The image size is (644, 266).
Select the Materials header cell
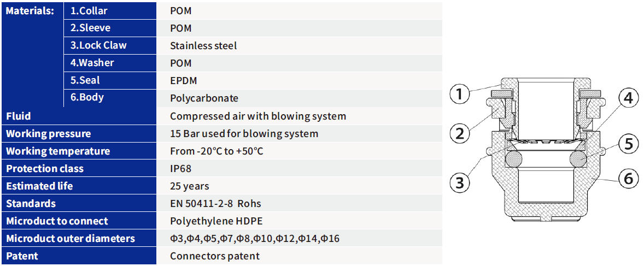[30, 10]
